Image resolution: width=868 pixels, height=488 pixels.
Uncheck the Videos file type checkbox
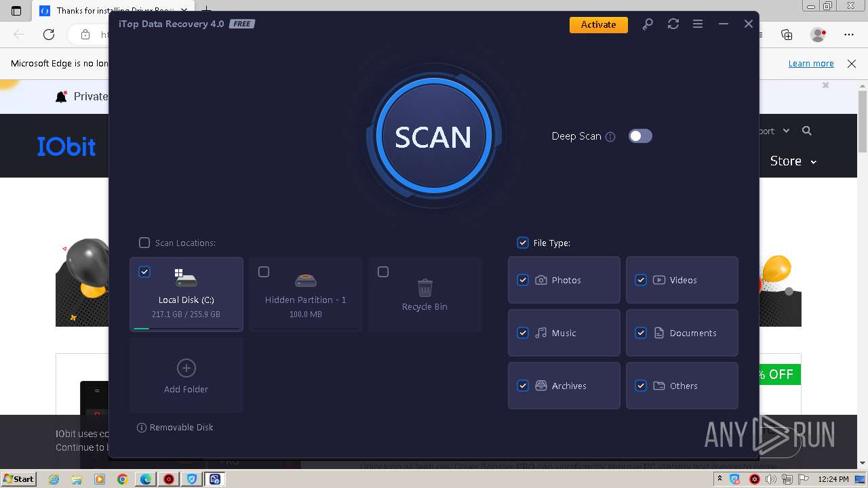pos(641,280)
